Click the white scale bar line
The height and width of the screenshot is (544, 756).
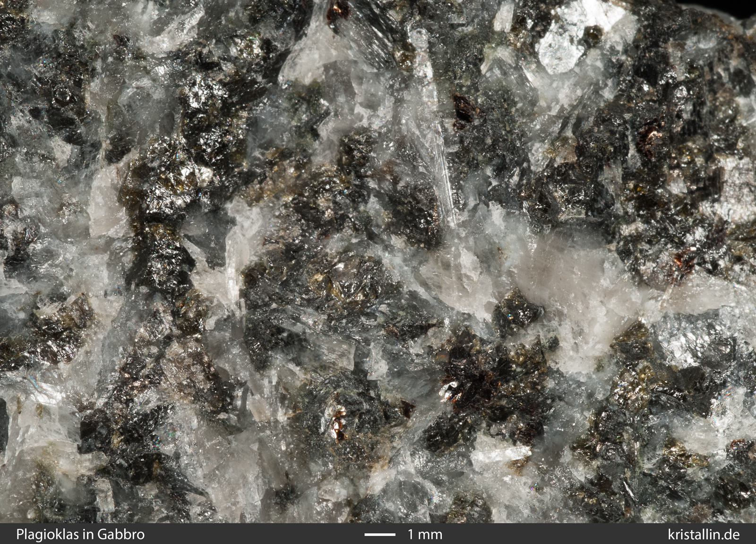pos(380,535)
